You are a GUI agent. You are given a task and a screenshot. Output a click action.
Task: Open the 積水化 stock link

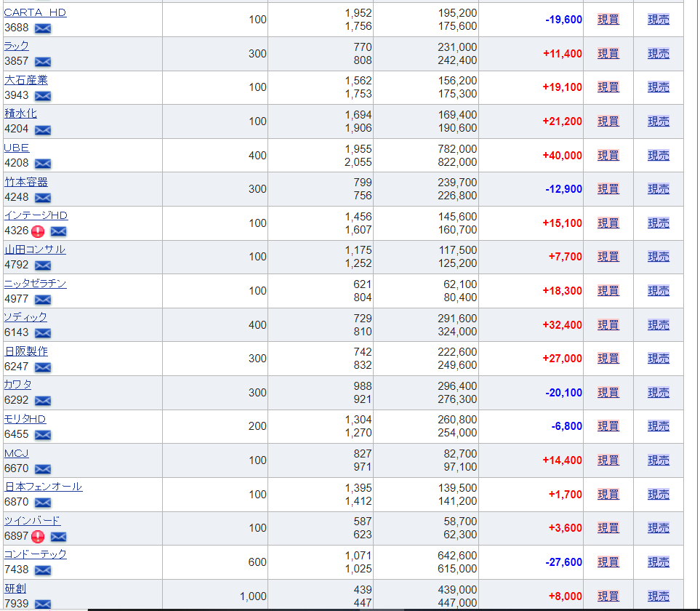(x=20, y=113)
